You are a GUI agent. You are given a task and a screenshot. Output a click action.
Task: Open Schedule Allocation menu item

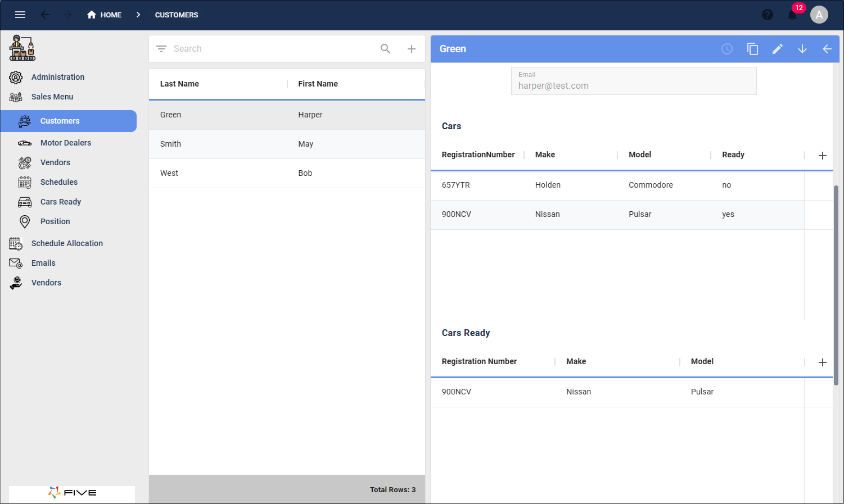[x=69, y=243]
